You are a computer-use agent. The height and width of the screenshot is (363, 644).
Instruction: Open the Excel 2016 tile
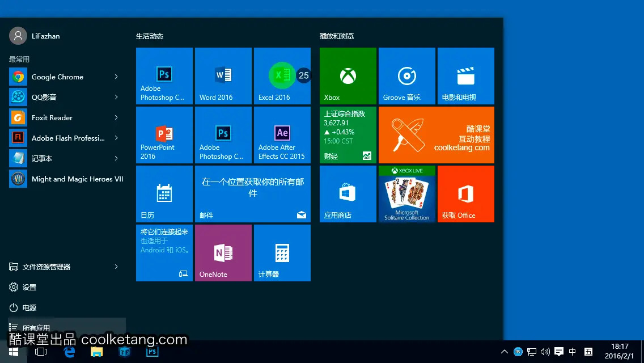(282, 76)
